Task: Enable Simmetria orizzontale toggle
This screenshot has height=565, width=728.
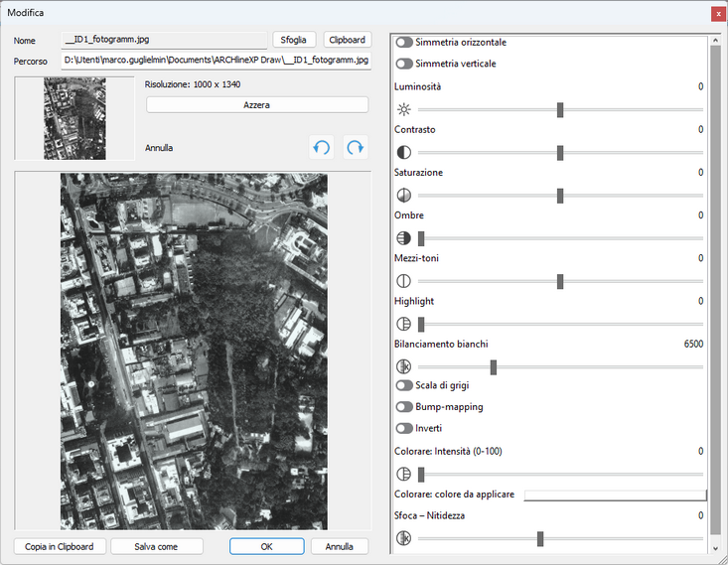Action: 404,43
